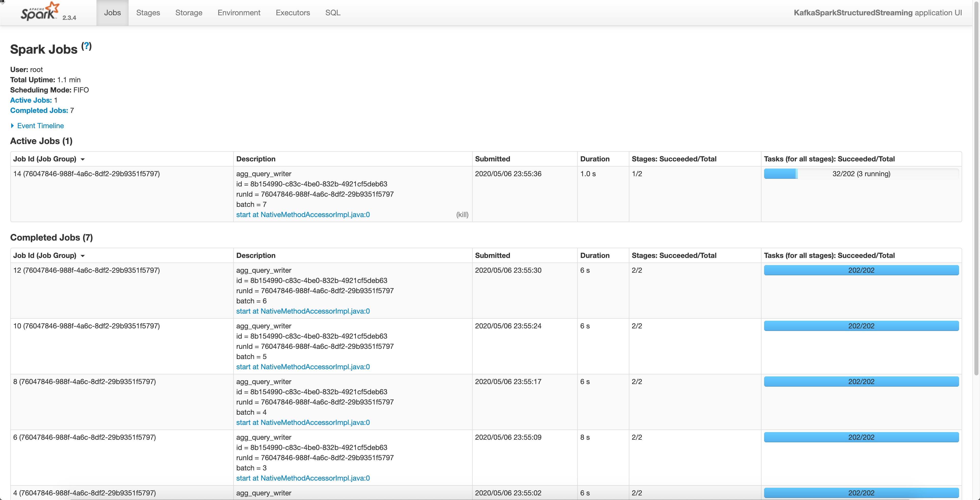Open batch 6 start at NativeMethodAccessorImpl link
The image size is (980, 500).
[x=303, y=311]
